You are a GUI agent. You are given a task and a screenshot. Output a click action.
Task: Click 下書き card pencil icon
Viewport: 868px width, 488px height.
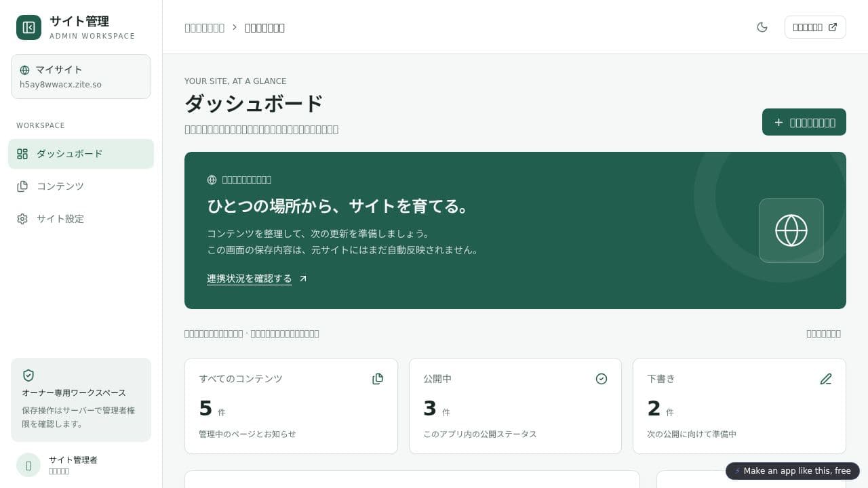[826, 379]
